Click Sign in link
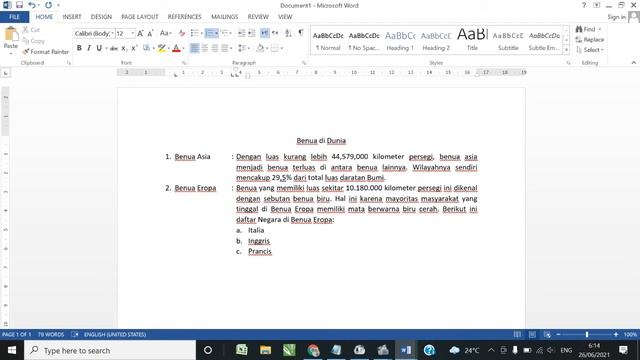Viewport: 640px width, 360px height. (616, 17)
